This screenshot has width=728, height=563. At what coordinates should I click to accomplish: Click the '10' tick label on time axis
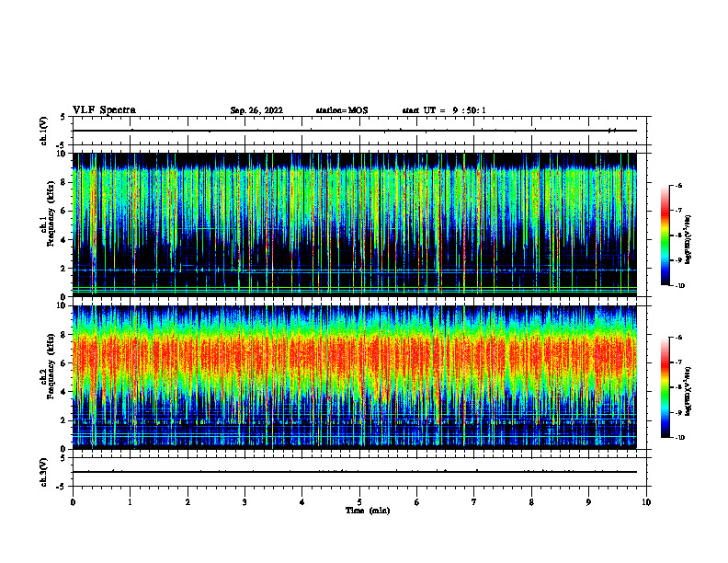(646, 502)
